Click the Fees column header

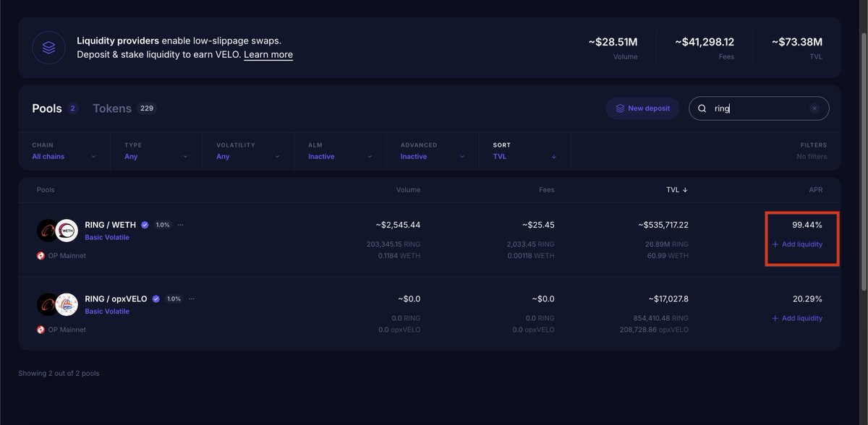coord(547,190)
